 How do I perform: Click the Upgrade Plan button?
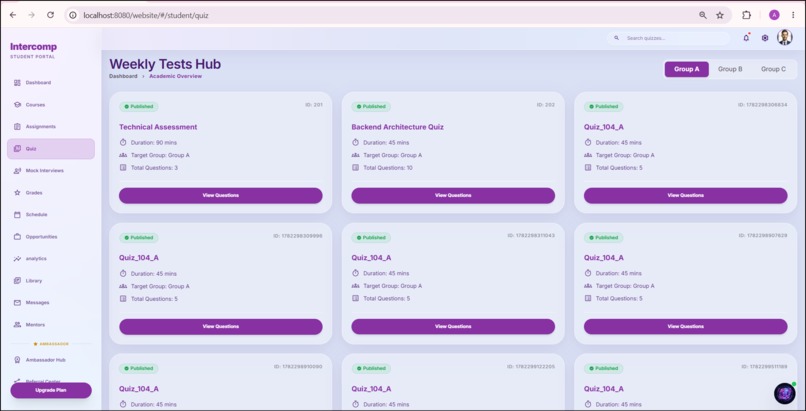51,390
